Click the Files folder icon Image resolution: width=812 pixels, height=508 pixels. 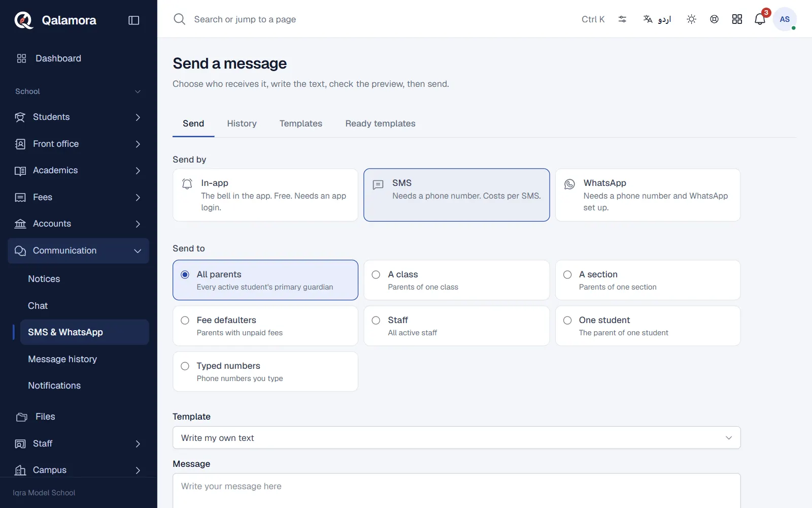pyautogui.click(x=21, y=417)
